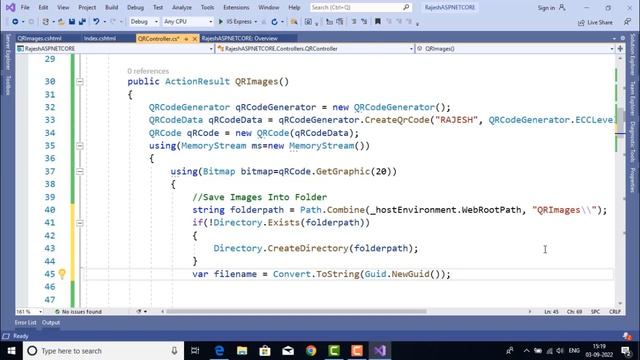640x360 pixels.
Task: Click the Windows Start button
Action: [x=11, y=351]
